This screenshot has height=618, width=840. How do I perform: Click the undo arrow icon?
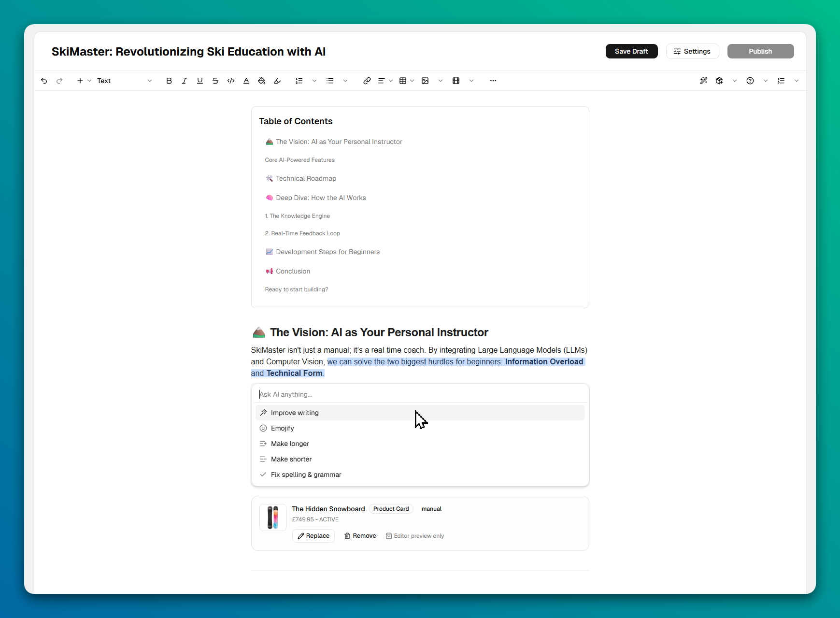tap(44, 81)
